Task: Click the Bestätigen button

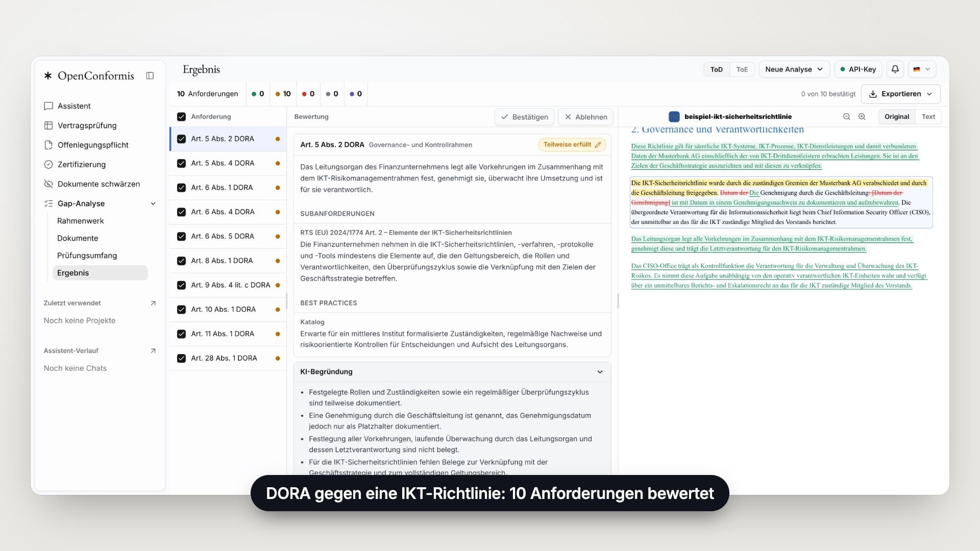Action: (525, 117)
